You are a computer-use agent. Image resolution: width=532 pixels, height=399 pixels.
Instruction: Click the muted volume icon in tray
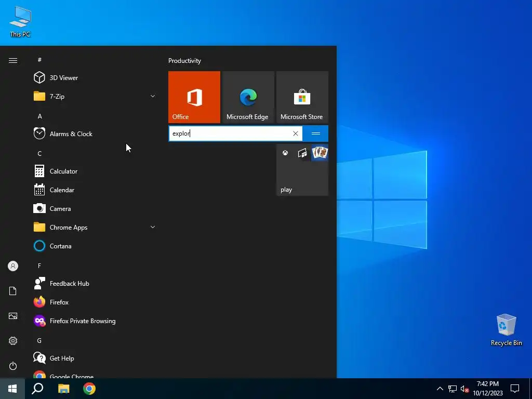(x=464, y=389)
